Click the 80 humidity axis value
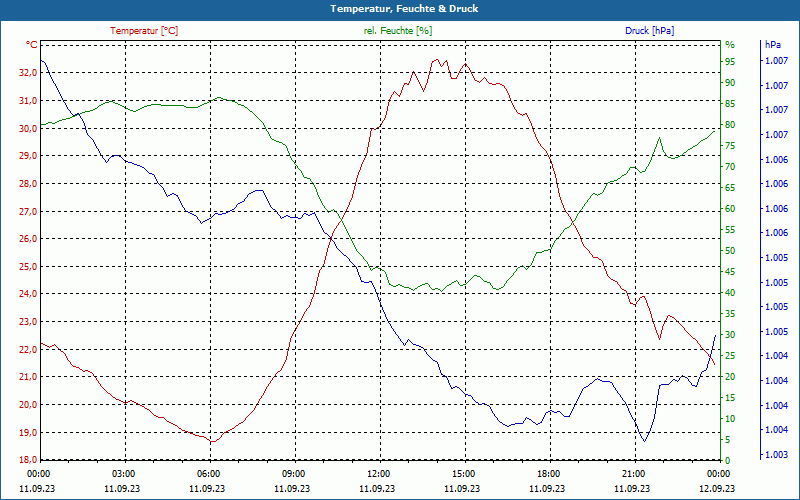The width and height of the screenshot is (800, 500). (x=730, y=124)
